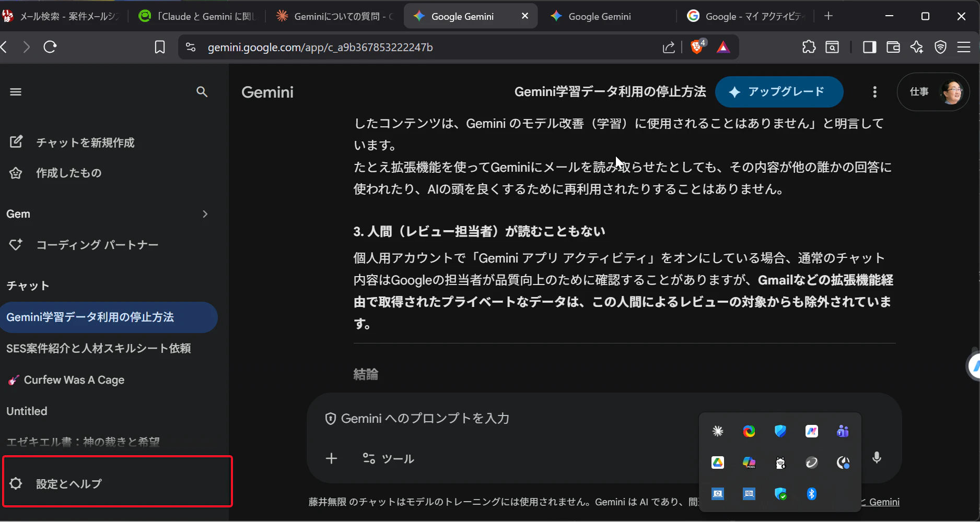Open the Brave VPN shield icon
The height and width of the screenshot is (522, 980).
[x=940, y=48]
